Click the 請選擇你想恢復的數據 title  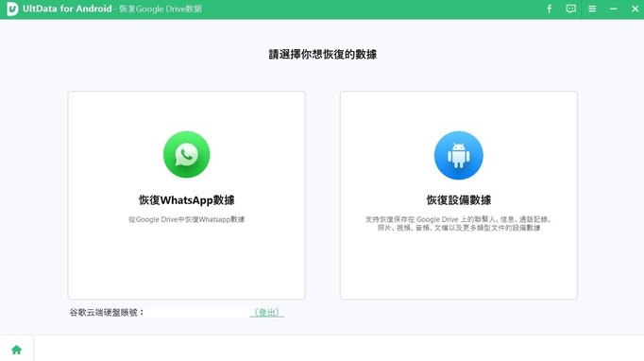tap(322, 54)
